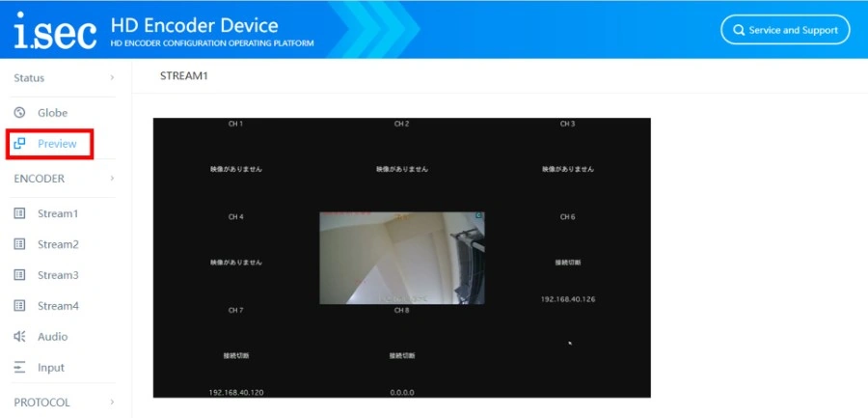Click the i.sec logo

pyautogui.click(x=55, y=31)
